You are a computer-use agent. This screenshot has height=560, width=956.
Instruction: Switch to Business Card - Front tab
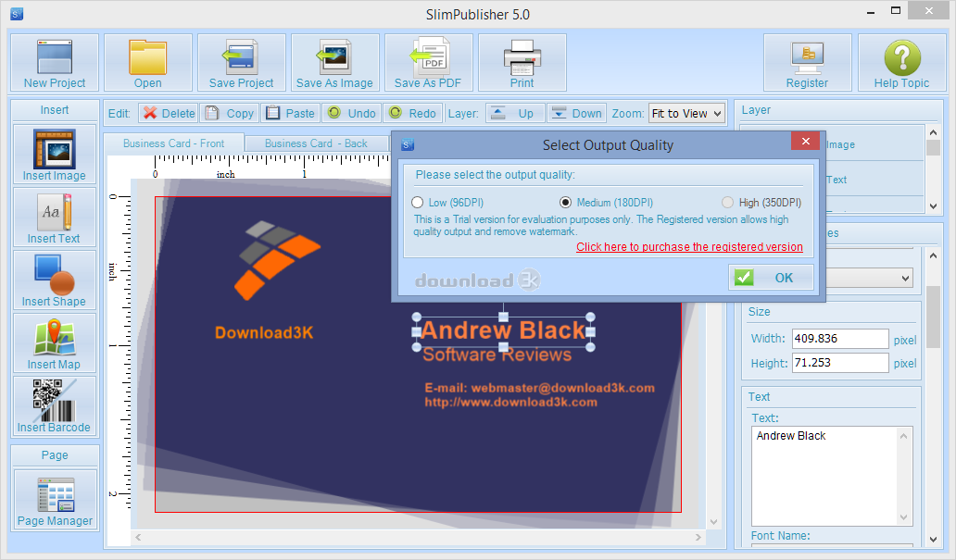[174, 143]
